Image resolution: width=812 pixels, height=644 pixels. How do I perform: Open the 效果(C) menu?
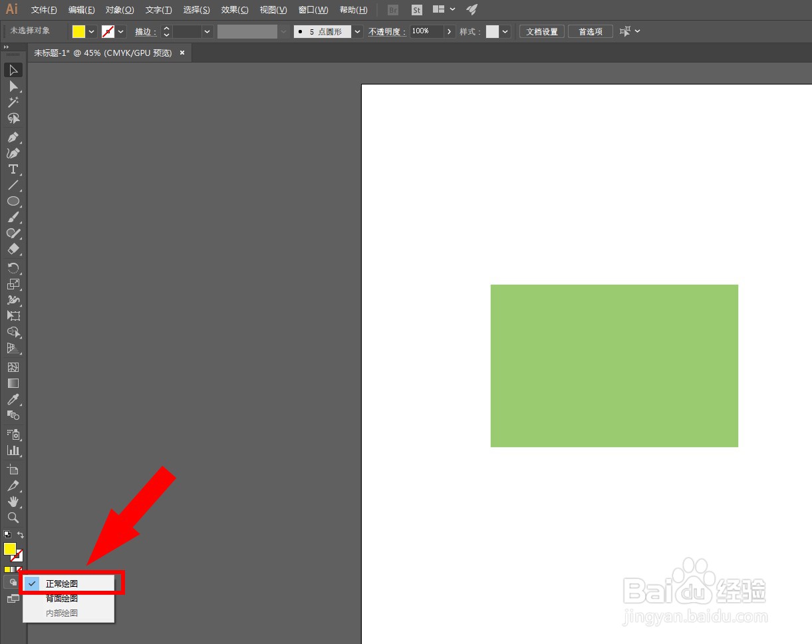coord(235,10)
